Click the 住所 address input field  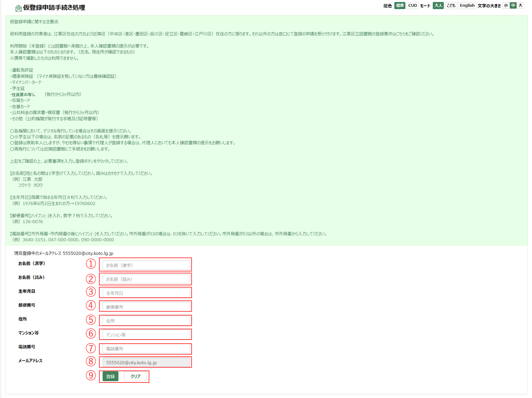146,321
